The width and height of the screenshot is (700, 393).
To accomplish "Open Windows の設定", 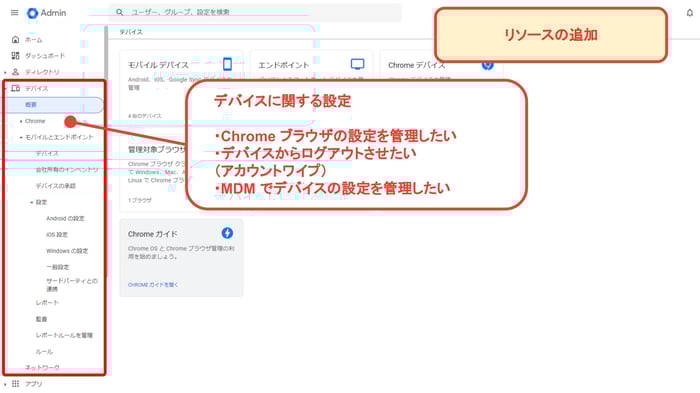I will [67, 251].
